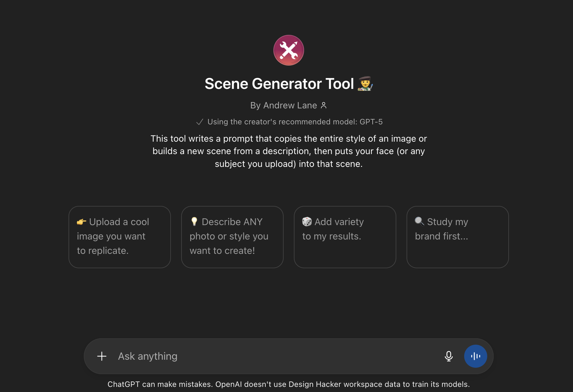Image resolution: width=573 pixels, height=392 pixels.
Task: Click the microphone dictation icon
Action: pyautogui.click(x=449, y=356)
